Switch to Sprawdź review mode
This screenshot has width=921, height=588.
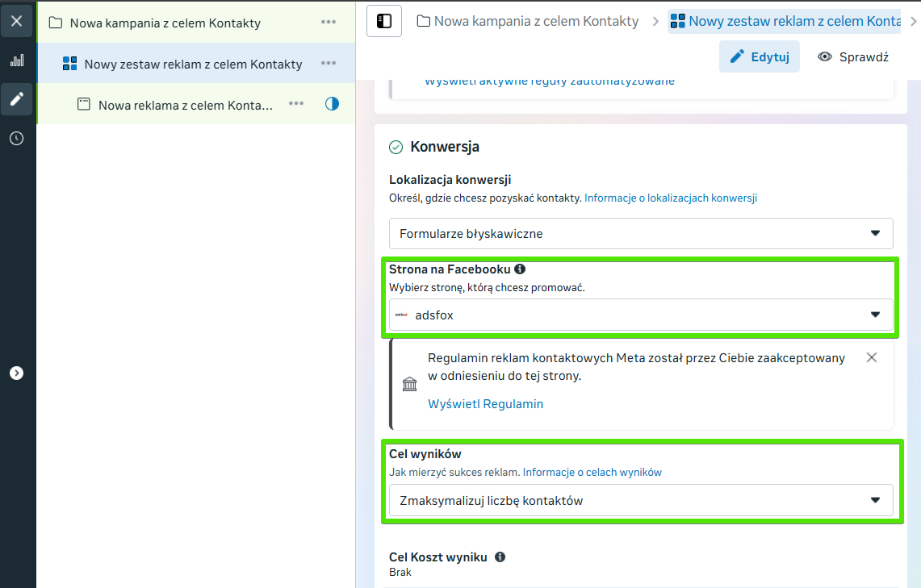click(853, 57)
